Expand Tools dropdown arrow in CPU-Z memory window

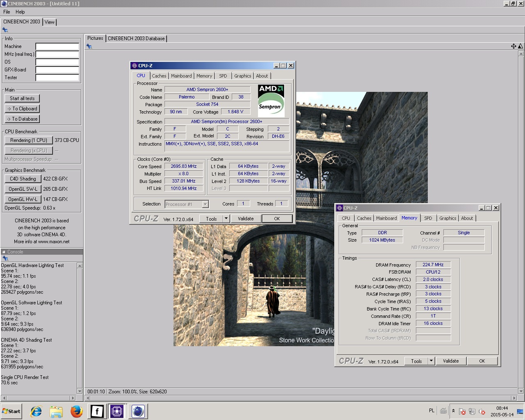(x=431, y=361)
